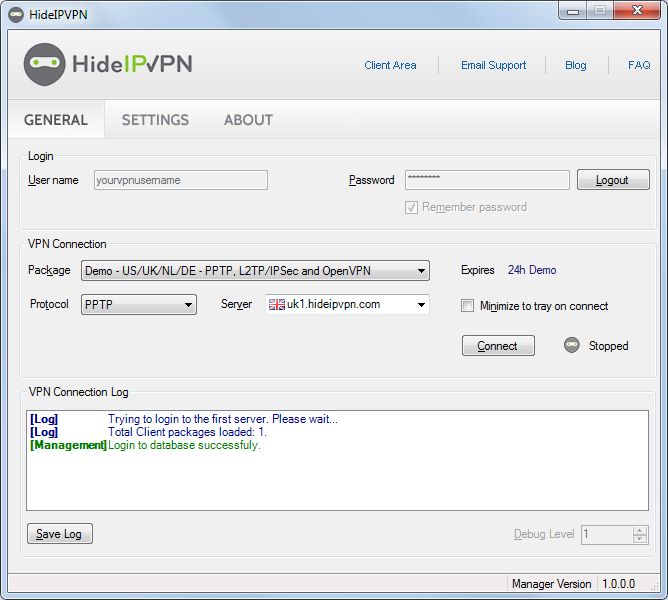Click the User name input field
This screenshot has height=600, width=668.
coord(180,180)
